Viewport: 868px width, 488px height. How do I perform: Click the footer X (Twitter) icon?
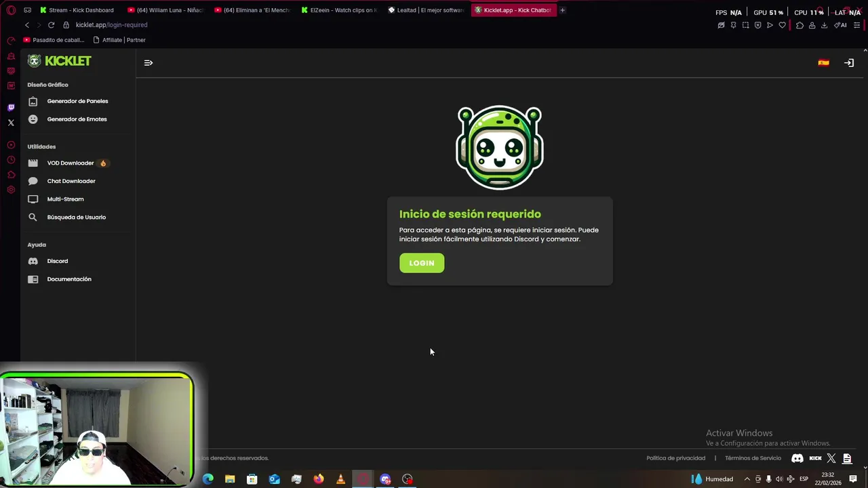tap(831, 459)
